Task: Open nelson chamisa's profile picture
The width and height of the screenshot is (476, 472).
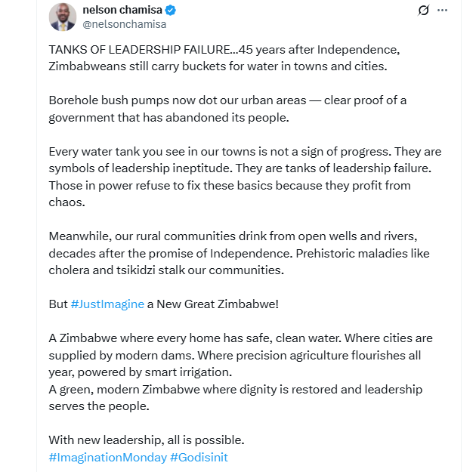Action: [62, 17]
